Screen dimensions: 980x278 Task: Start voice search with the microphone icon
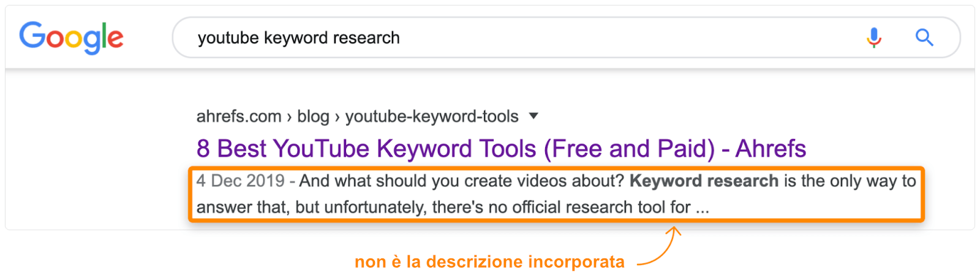[873, 38]
